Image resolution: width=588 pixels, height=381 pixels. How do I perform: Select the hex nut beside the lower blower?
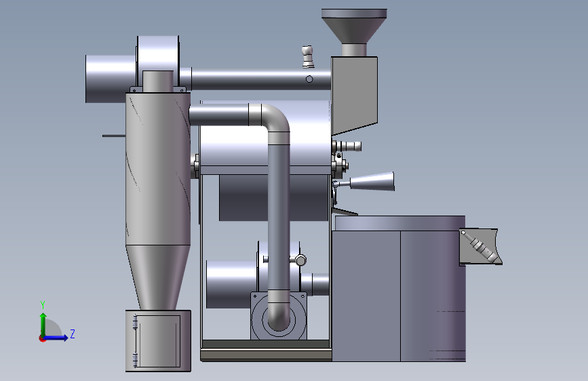(x=300, y=260)
